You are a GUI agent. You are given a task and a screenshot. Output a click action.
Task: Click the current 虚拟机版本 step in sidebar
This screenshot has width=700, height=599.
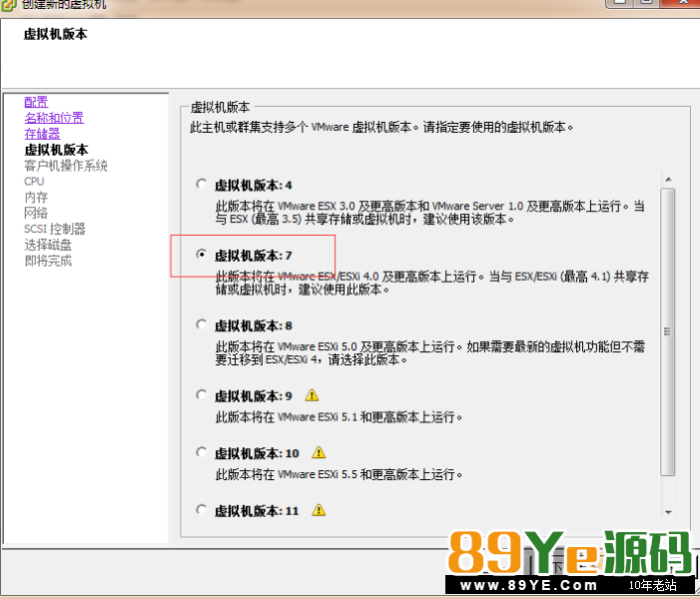[56, 150]
